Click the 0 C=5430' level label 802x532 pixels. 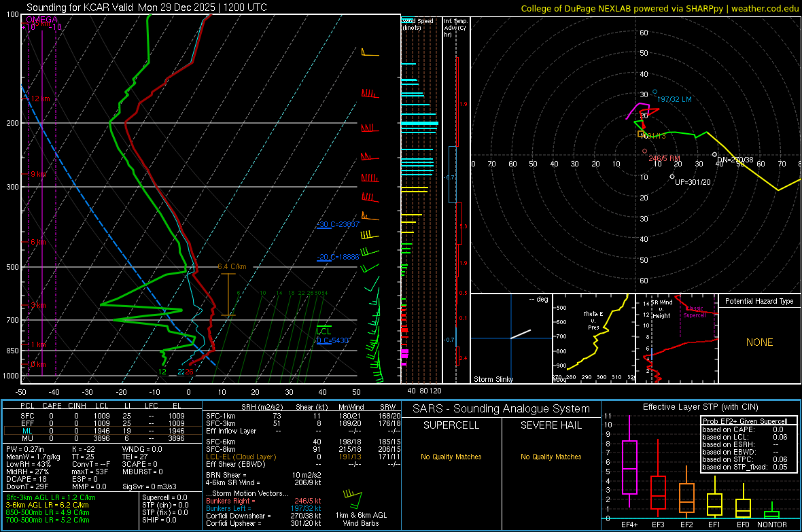coord(332,340)
